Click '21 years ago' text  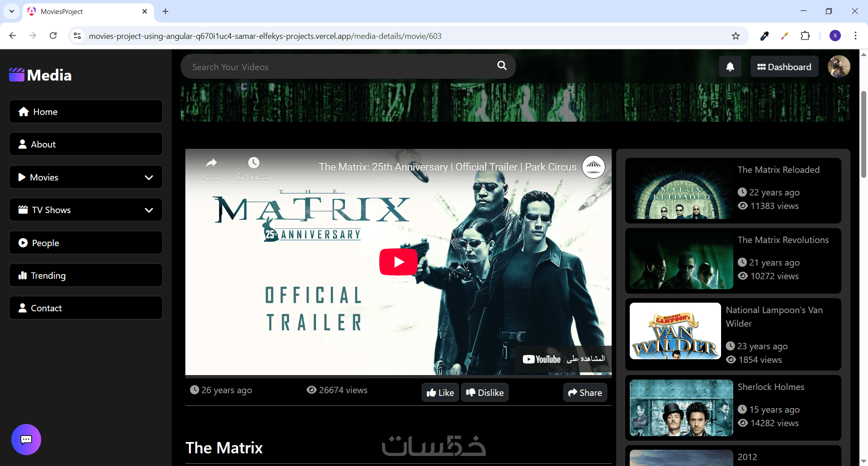tap(774, 262)
